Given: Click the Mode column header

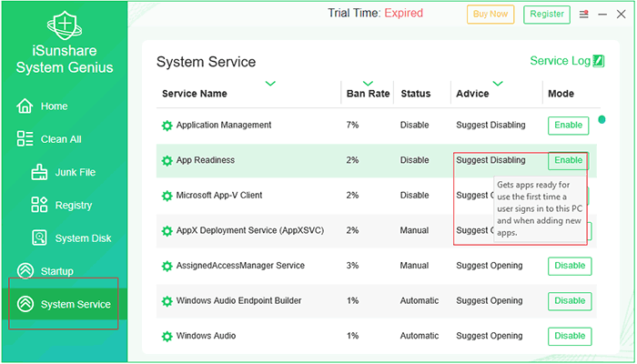Looking at the screenshot, I should click(x=561, y=94).
